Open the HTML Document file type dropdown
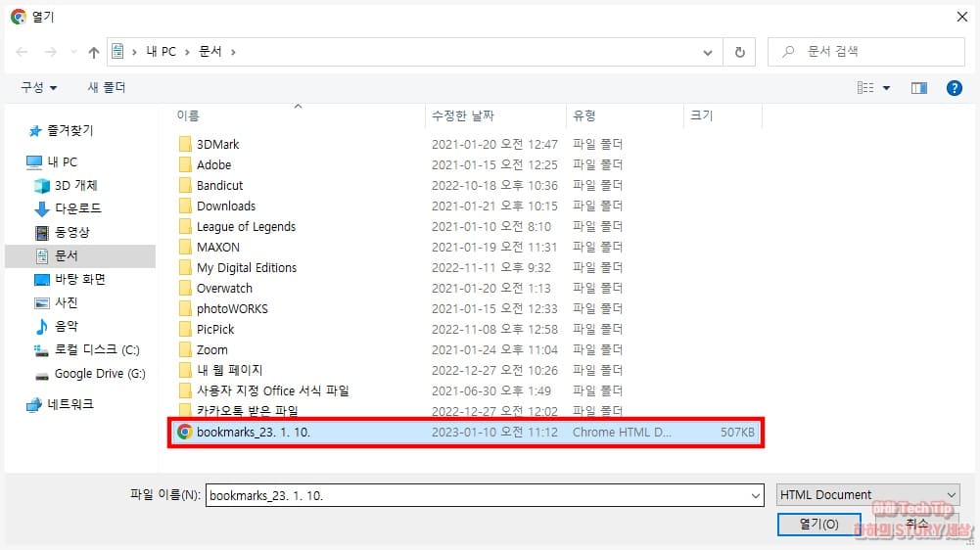980x550 pixels. coord(868,495)
